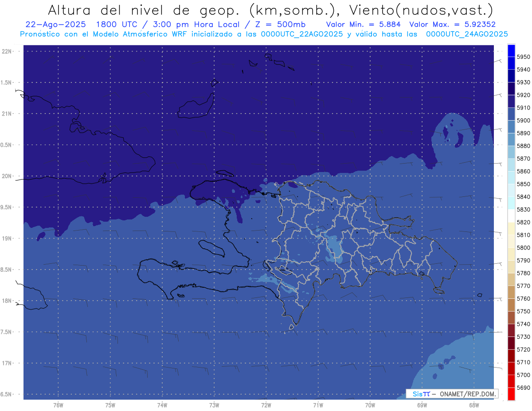Click the '70W' longitude label

(370, 405)
